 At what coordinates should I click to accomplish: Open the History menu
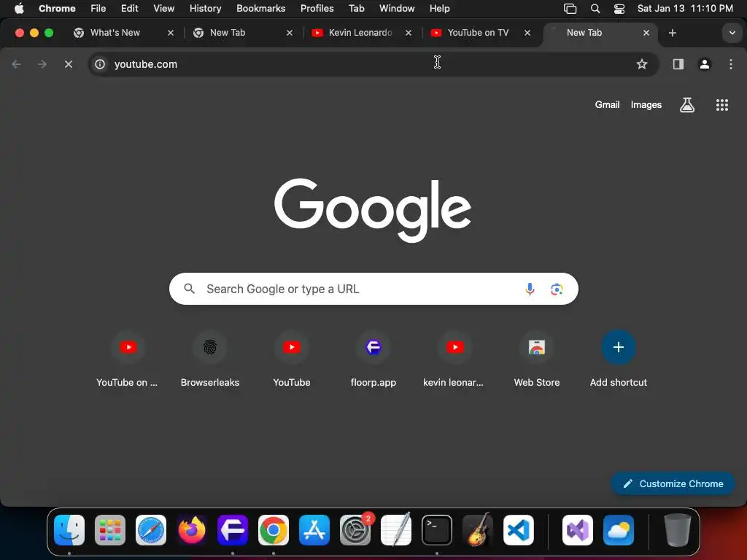[x=205, y=8]
